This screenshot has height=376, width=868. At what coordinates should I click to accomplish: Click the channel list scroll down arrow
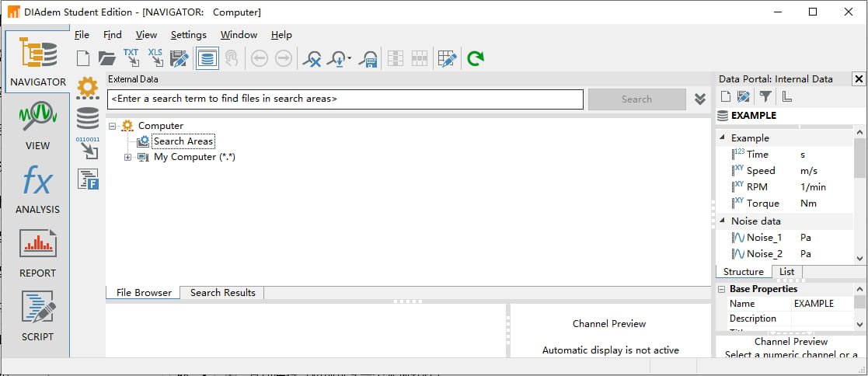(859, 259)
